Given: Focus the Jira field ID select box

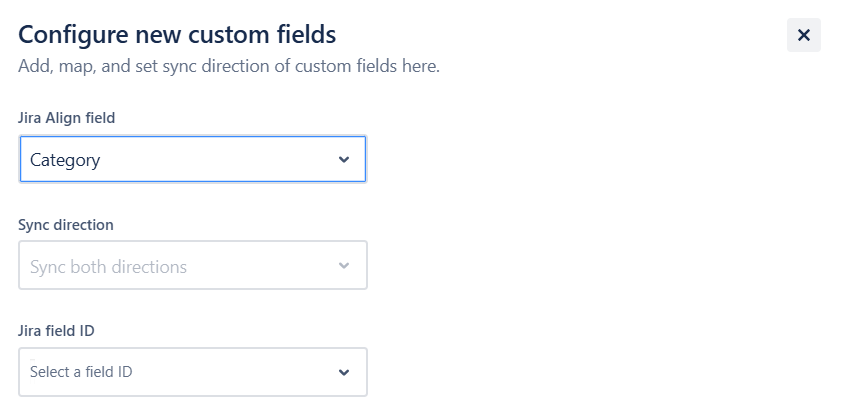Looking at the screenshot, I should coord(193,372).
